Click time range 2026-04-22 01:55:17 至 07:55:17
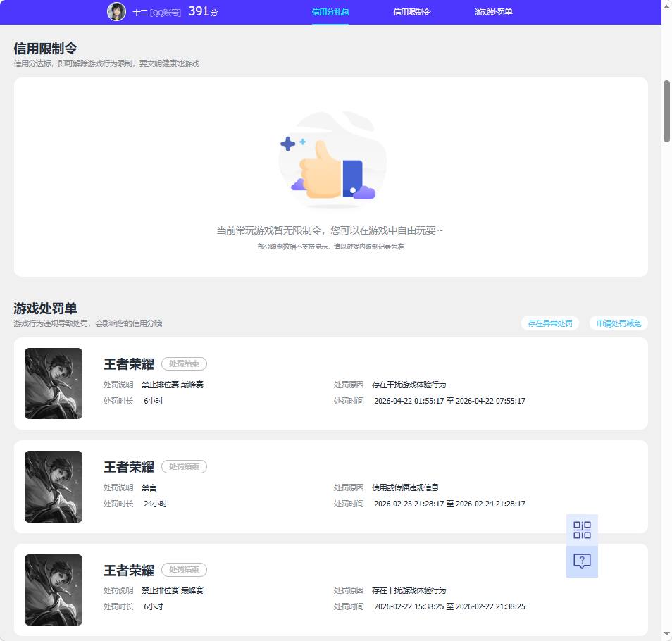The height and width of the screenshot is (641, 672). (x=449, y=401)
